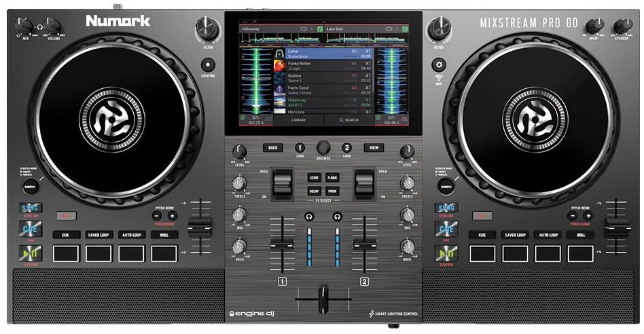Image resolution: width=644 pixels, height=334 pixels.
Task: Tap the headphone VOLUME knob
Action: click(52, 26)
